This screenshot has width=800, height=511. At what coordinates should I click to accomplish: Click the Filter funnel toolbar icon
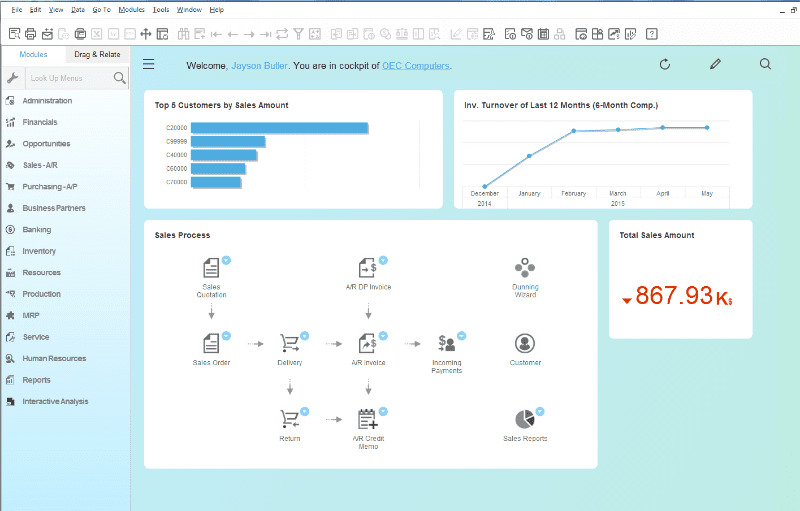(298, 34)
